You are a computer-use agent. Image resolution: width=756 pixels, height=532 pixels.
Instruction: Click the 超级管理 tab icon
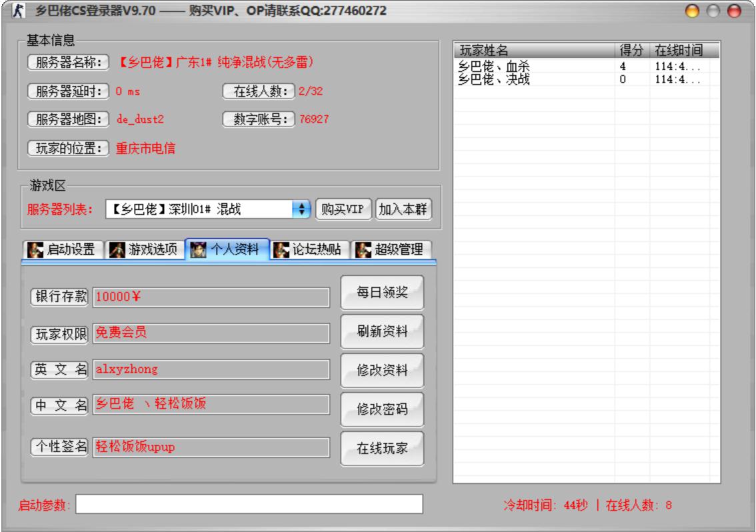(362, 249)
